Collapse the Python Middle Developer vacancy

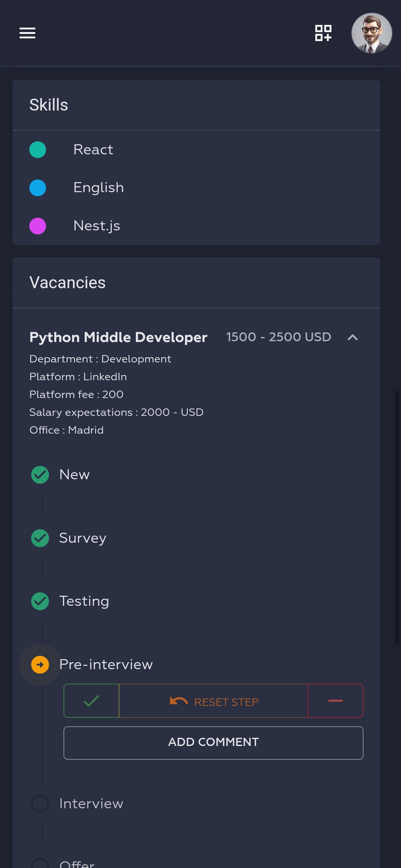(352, 337)
